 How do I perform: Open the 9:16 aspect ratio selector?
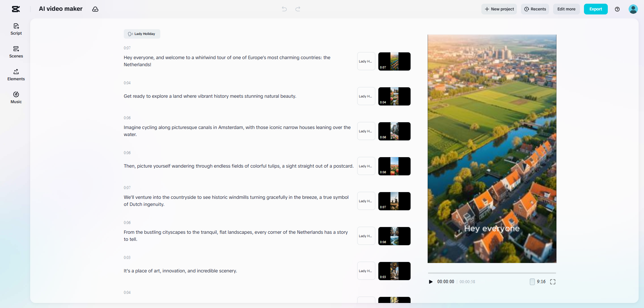(x=538, y=282)
